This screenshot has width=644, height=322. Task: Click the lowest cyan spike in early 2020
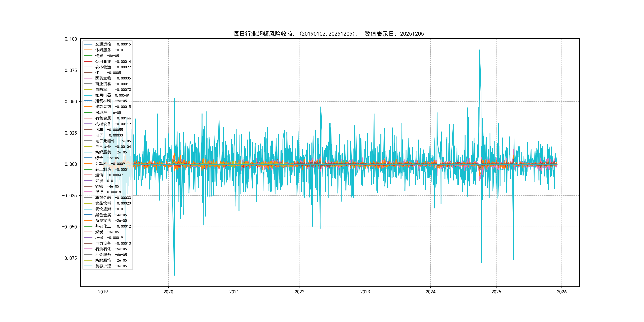[x=174, y=275]
